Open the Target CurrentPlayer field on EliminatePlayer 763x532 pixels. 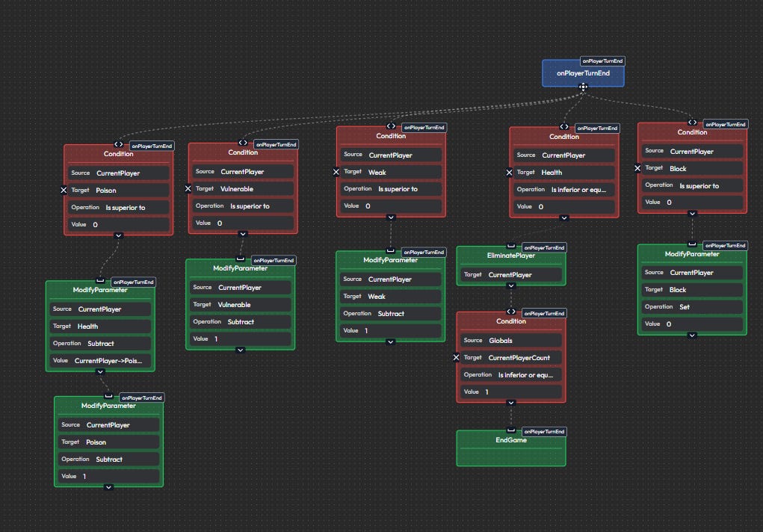(x=510, y=274)
